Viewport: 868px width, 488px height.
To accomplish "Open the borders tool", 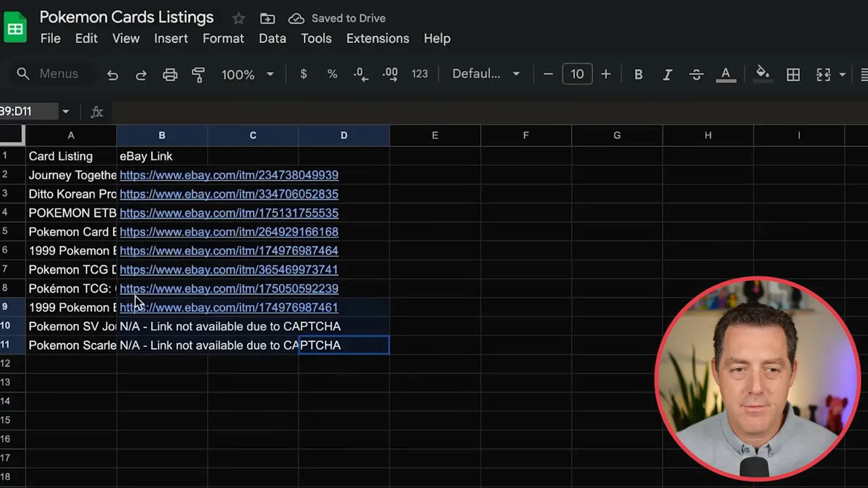I will tap(793, 74).
